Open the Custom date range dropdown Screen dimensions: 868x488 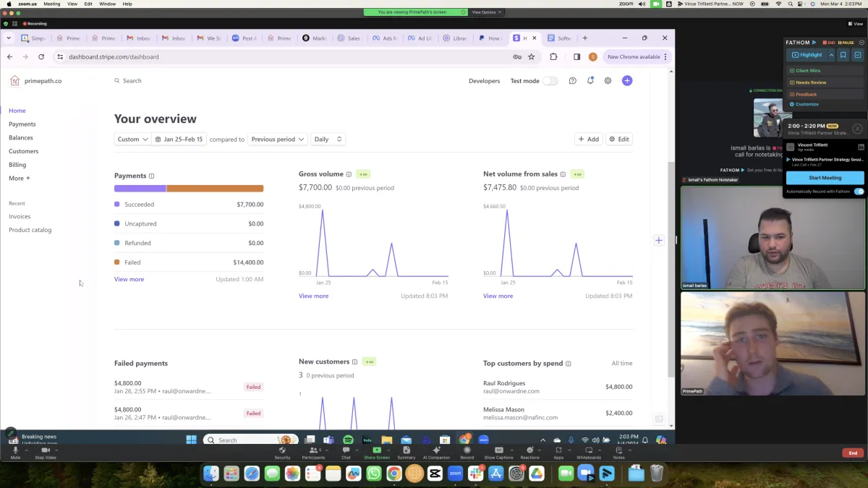(x=132, y=139)
